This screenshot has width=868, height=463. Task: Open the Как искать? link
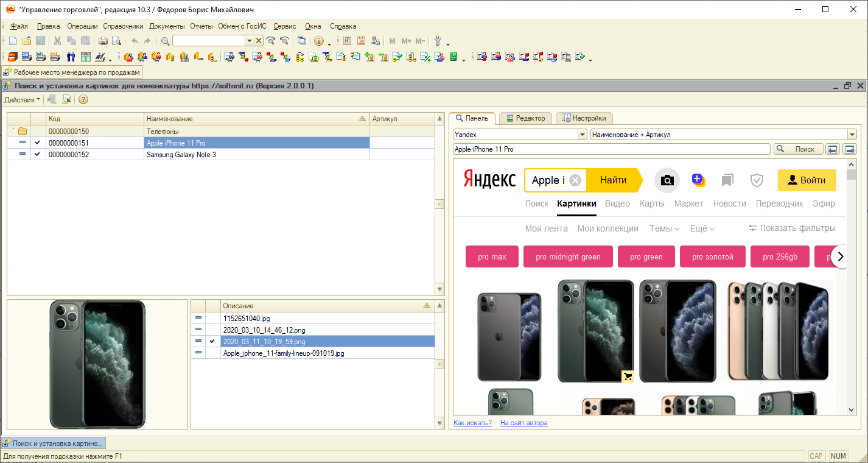(472, 423)
